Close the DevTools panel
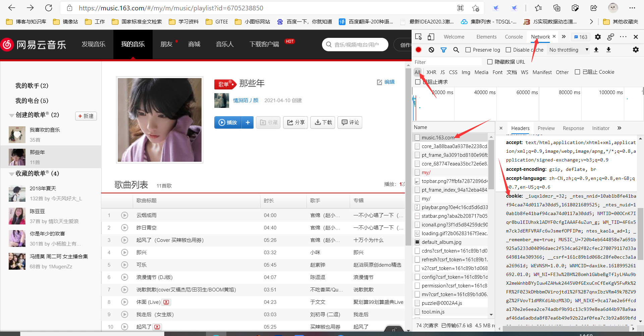The height and width of the screenshot is (336, 644). tap(636, 37)
